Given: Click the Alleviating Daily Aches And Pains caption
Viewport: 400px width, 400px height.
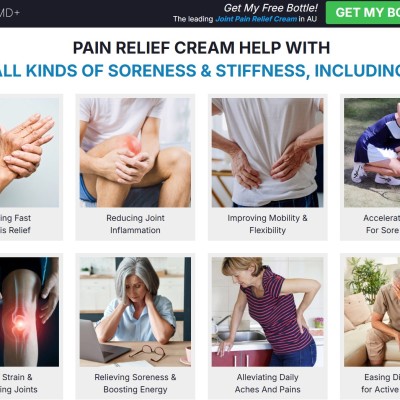Looking at the screenshot, I should coord(268,383).
